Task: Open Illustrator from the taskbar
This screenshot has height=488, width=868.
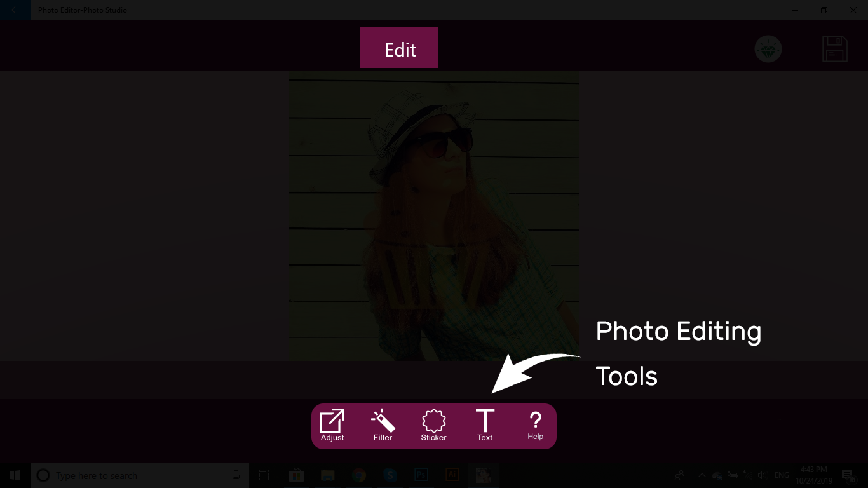Action: pyautogui.click(x=452, y=475)
